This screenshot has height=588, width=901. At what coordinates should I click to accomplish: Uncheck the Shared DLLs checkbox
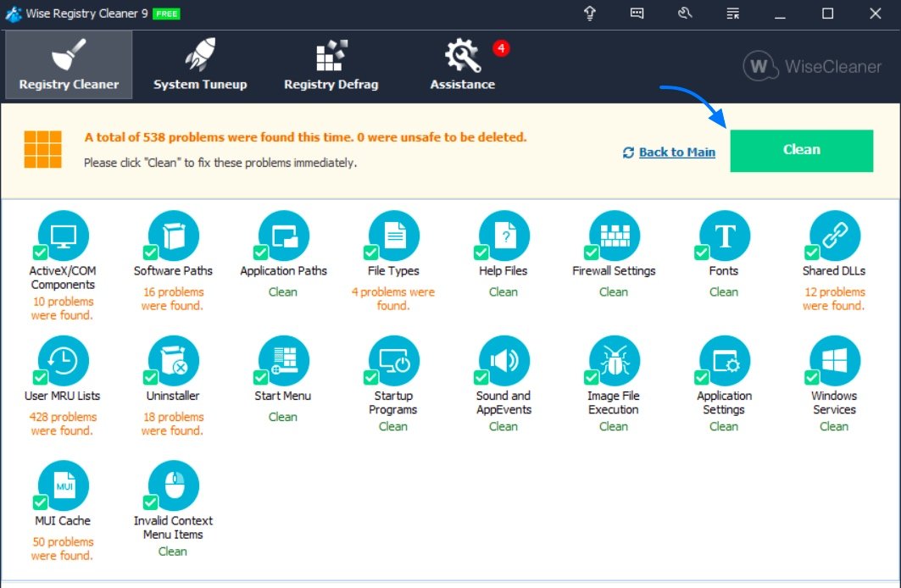pos(812,252)
